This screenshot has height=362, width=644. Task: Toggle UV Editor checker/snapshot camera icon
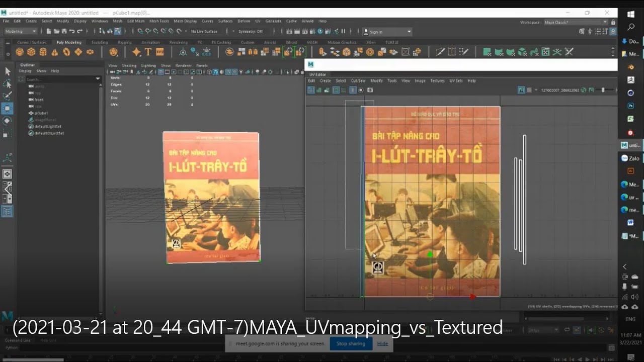point(370,90)
